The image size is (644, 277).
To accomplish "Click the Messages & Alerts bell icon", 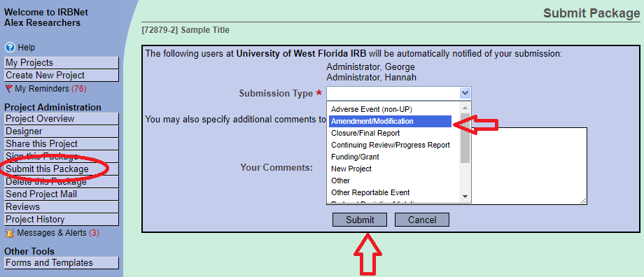I will (x=9, y=233).
